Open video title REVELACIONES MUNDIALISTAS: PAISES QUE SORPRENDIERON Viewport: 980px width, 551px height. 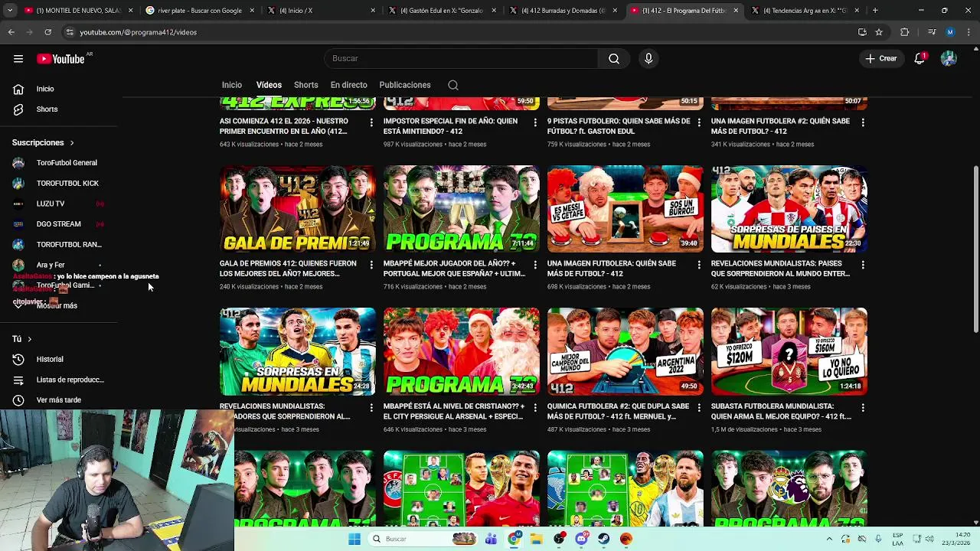[x=780, y=269]
